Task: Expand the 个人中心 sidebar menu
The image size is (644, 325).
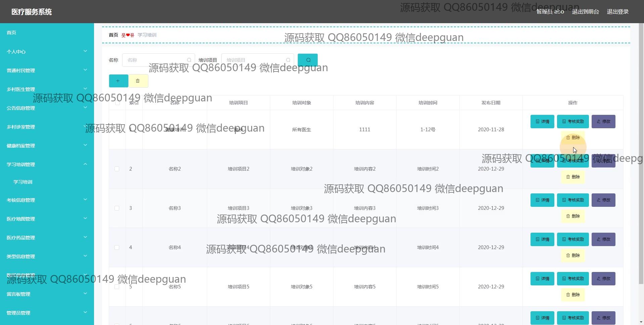Action: 47,51
